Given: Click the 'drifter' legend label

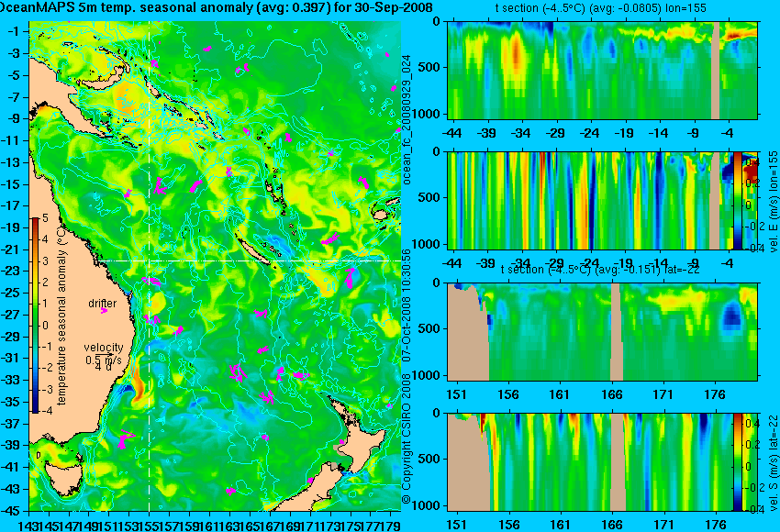Looking at the screenshot, I should click(x=103, y=304).
